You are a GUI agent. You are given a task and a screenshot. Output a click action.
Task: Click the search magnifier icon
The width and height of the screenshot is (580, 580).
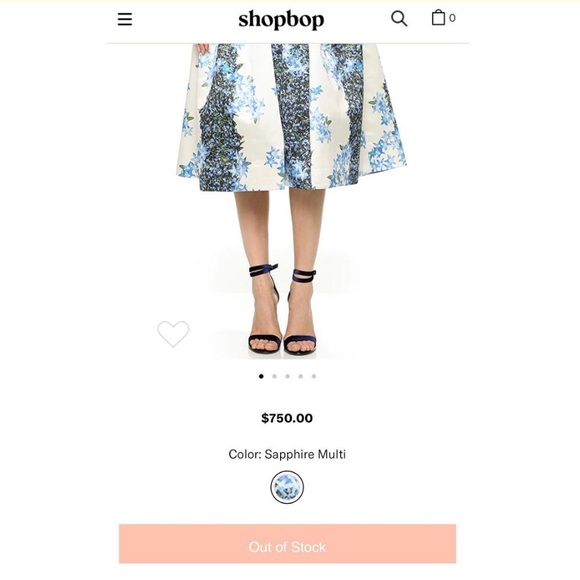399,18
